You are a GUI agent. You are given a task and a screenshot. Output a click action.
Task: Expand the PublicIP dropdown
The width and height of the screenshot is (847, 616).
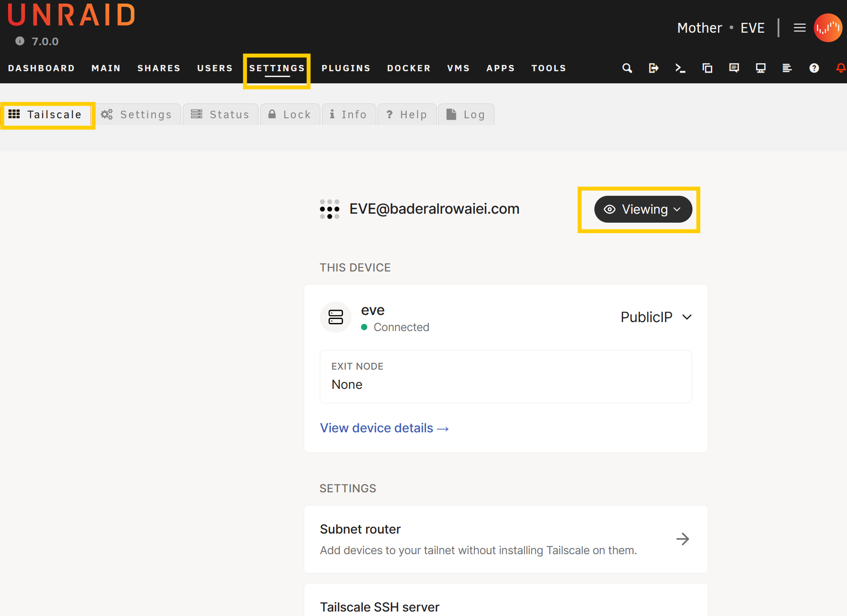coord(656,317)
